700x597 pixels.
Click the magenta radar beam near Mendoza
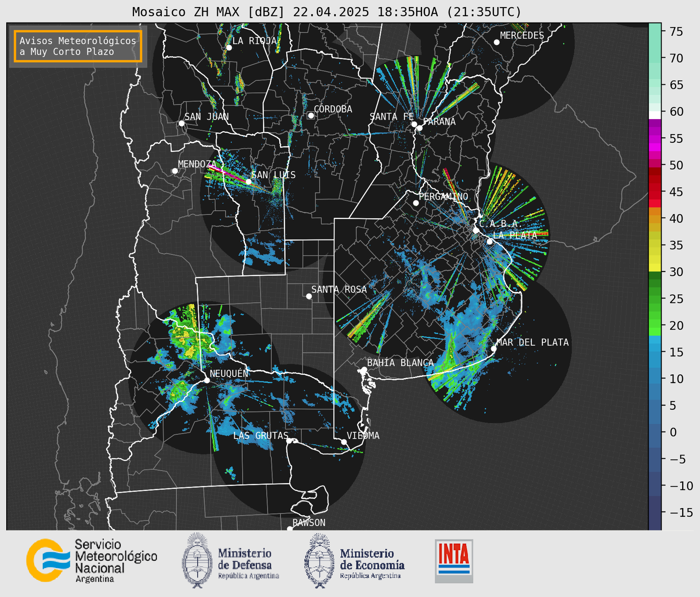(227, 173)
